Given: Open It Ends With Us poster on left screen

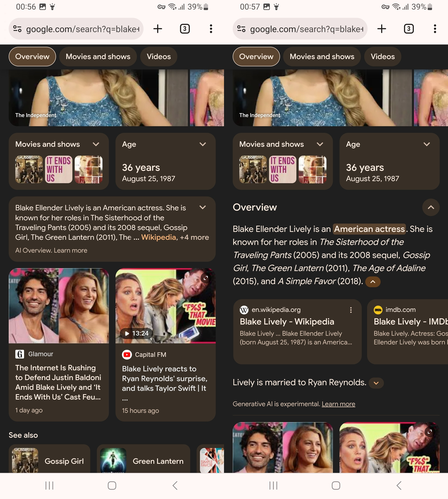Looking at the screenshot, I should click(58, 170).
